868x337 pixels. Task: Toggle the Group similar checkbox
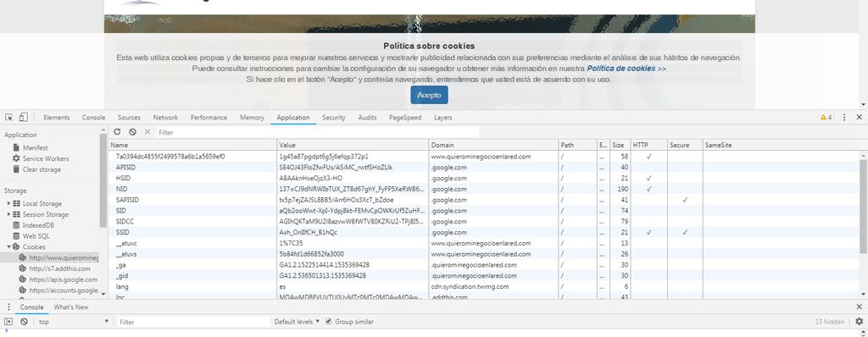coord(329,322)
